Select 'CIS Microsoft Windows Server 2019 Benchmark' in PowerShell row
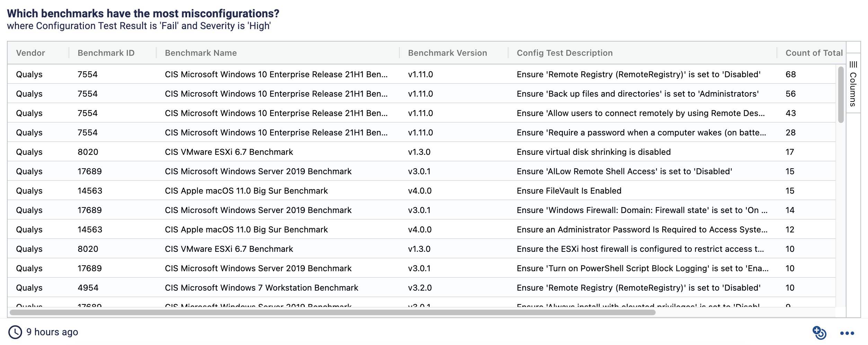 pos(258,268)
